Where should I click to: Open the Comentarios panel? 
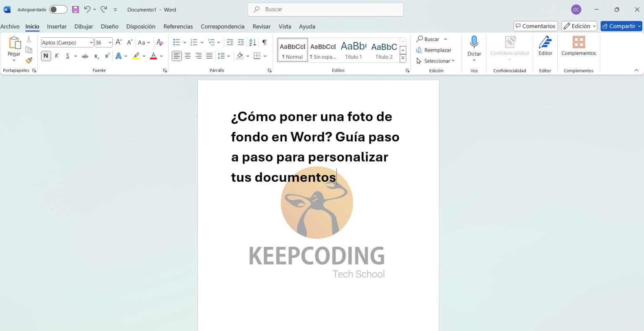click(x=535, y=26)
